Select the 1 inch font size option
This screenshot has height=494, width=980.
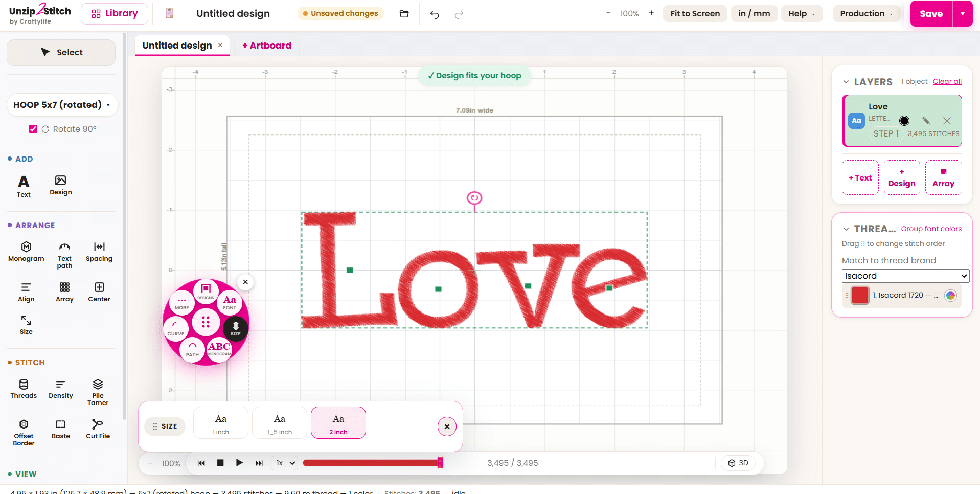tap(221, 423)
